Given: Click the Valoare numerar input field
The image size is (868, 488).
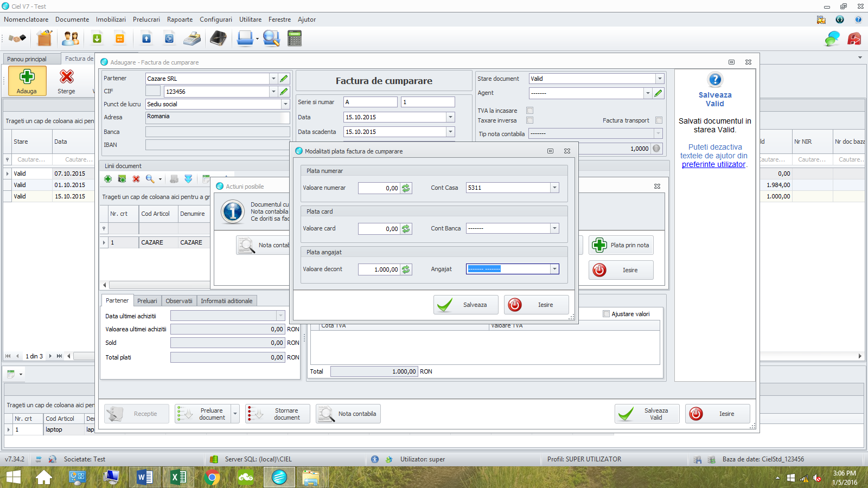Looking at the screenshot, I should click(x=379, y=188).
